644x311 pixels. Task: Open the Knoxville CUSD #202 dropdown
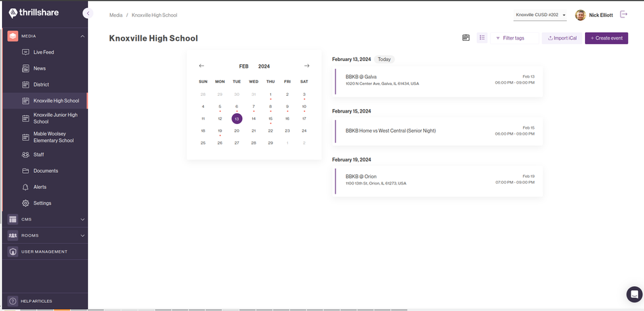[540, 15]
